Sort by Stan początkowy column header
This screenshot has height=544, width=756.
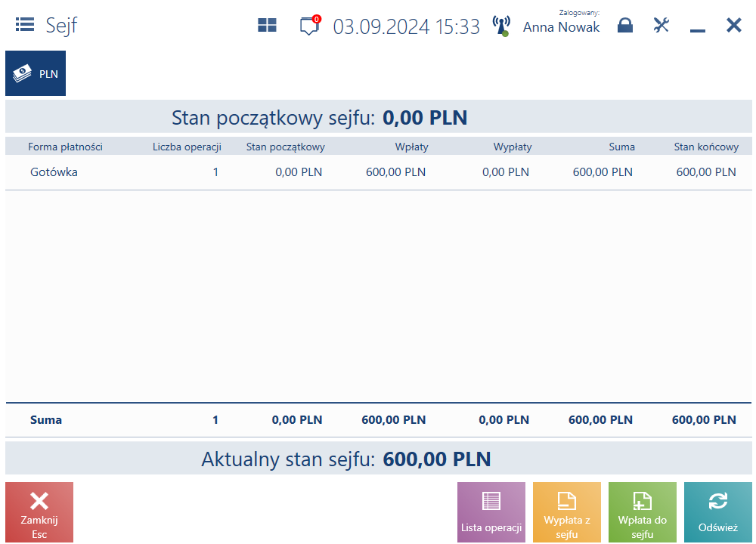point(286,147)
